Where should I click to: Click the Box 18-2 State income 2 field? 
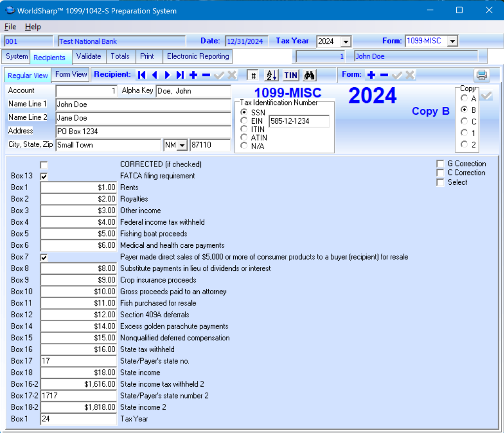click(78, 407)
